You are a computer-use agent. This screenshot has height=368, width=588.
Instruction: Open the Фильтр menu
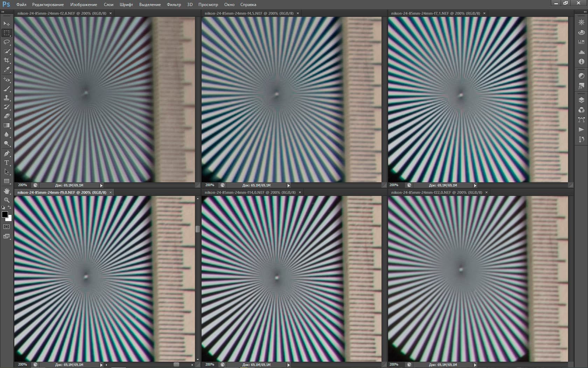point(174,5)
